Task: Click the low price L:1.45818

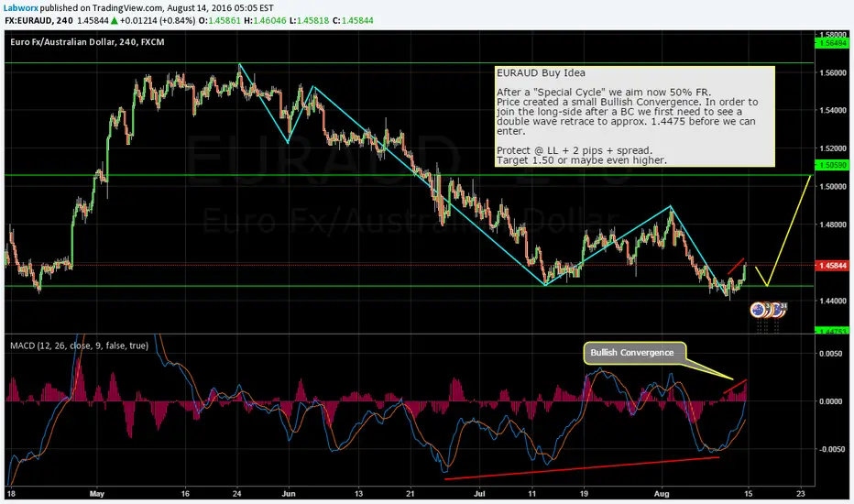Action: tap(309, 21)
